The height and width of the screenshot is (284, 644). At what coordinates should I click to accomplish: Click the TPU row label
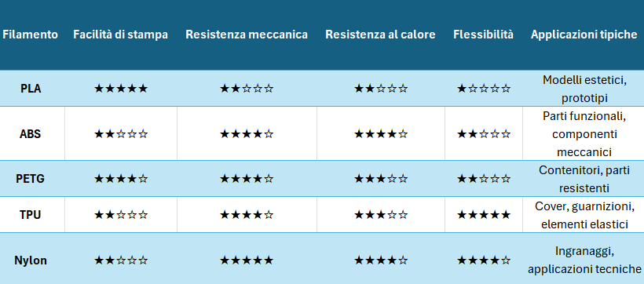(x=31, y=215)
